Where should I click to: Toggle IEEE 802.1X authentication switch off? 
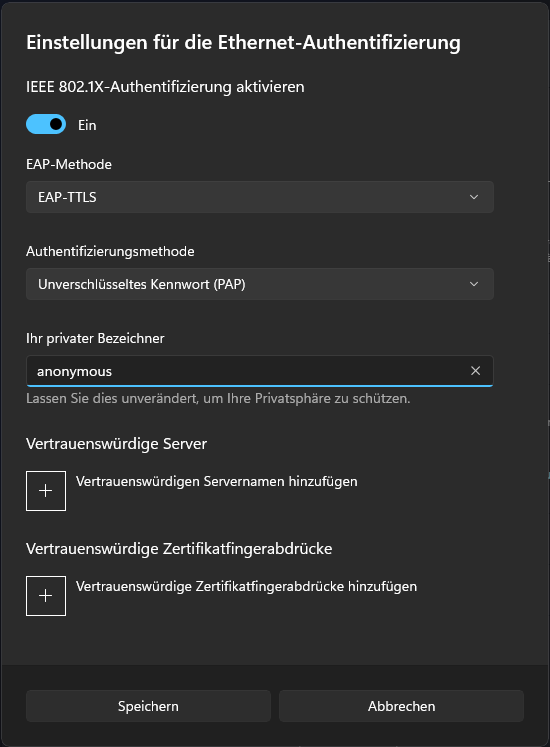coord(46,124)
